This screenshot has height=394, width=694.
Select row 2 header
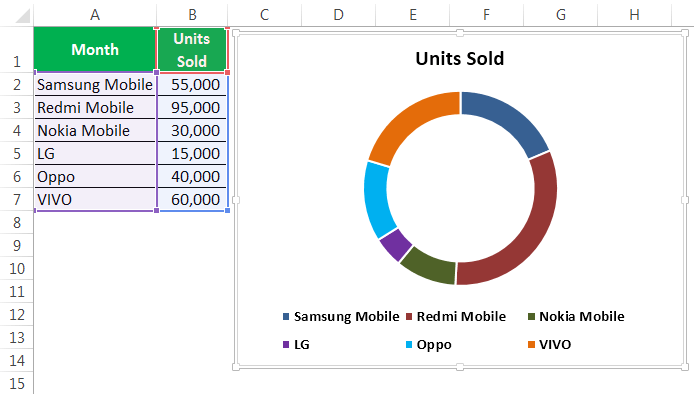[x=16, y=84]
